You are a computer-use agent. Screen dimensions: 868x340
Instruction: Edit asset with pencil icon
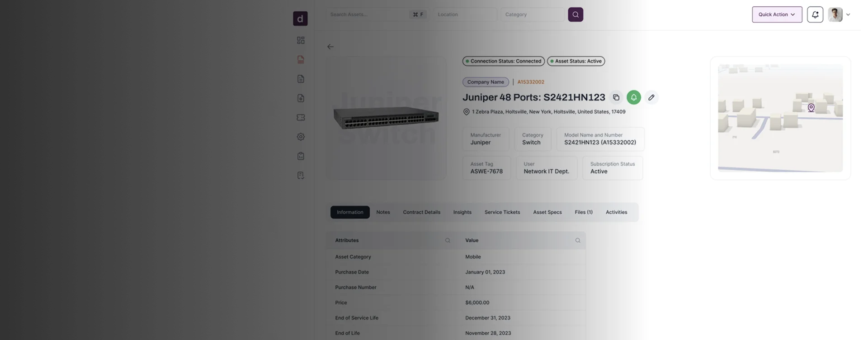click(x=651, y=97)
